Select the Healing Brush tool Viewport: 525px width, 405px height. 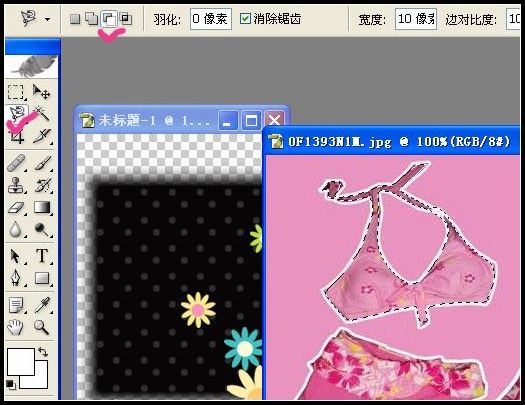point(16,163)
